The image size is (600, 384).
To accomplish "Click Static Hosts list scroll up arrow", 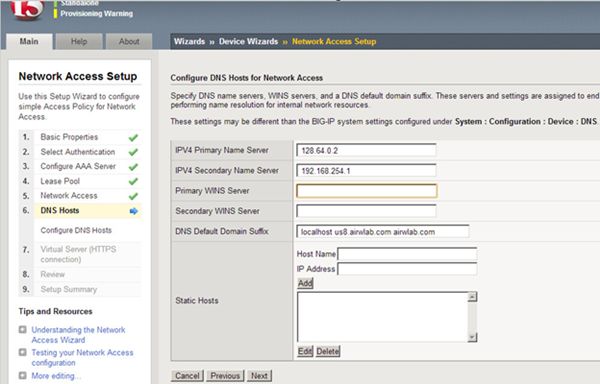I will (x=472, y=297).
